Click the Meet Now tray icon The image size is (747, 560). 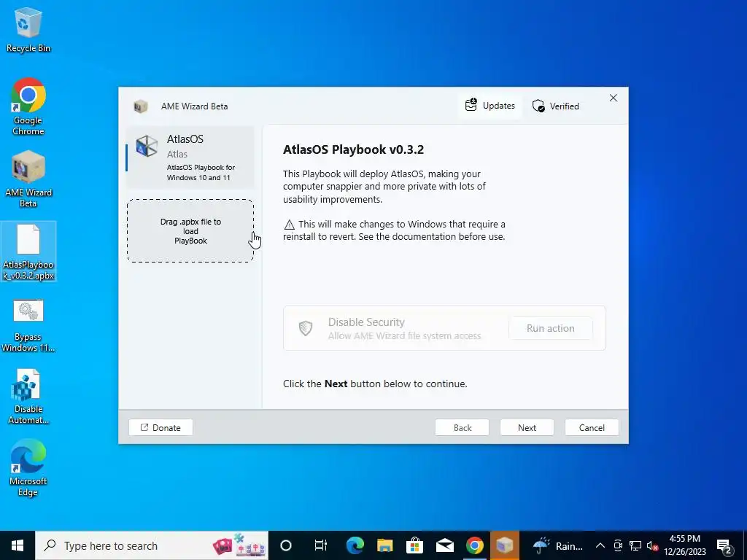click(x=618, y=545)
